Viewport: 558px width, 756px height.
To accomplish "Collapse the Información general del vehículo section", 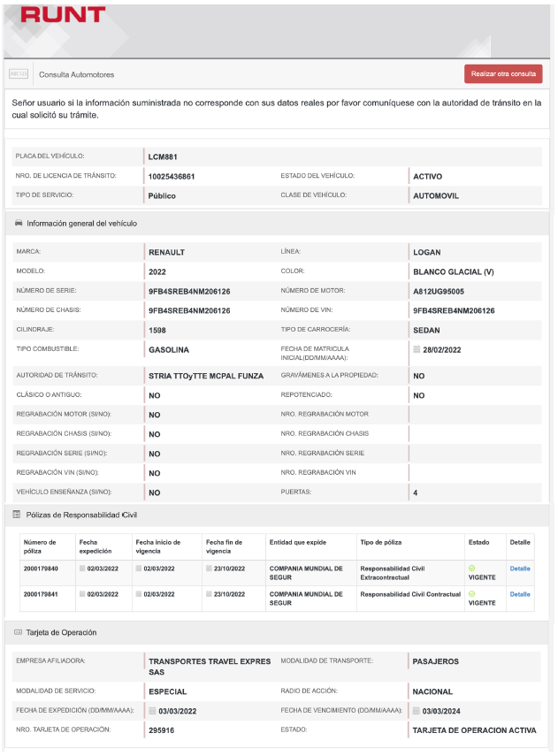I will [81, 224].
